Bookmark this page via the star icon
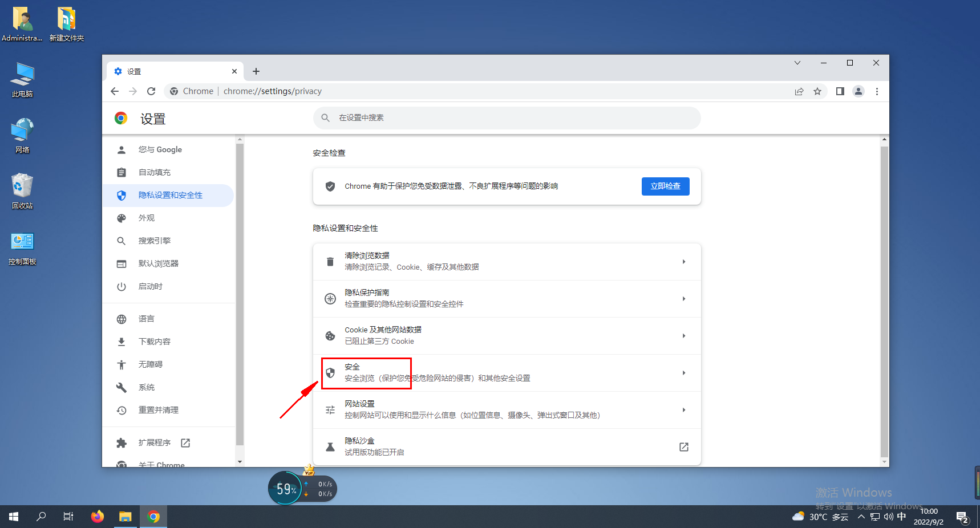Screen dimensions: 980x528 coord(819,91)
